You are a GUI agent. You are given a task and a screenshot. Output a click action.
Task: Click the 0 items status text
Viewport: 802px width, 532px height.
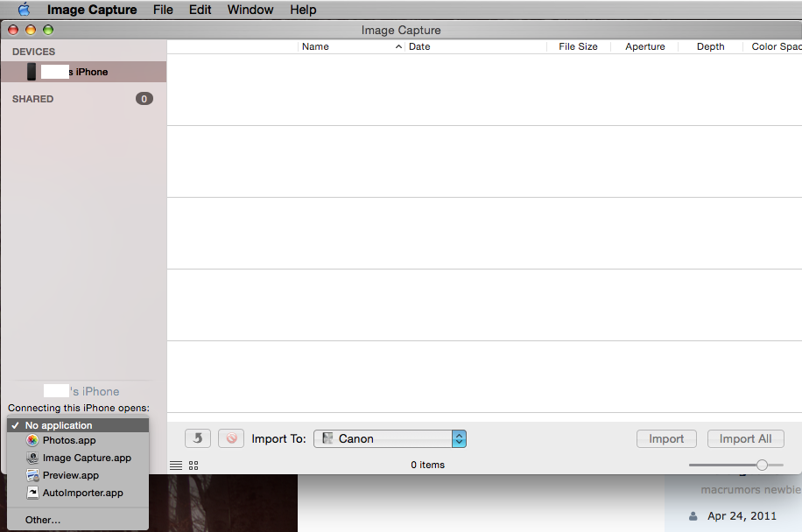coord(427,465)
